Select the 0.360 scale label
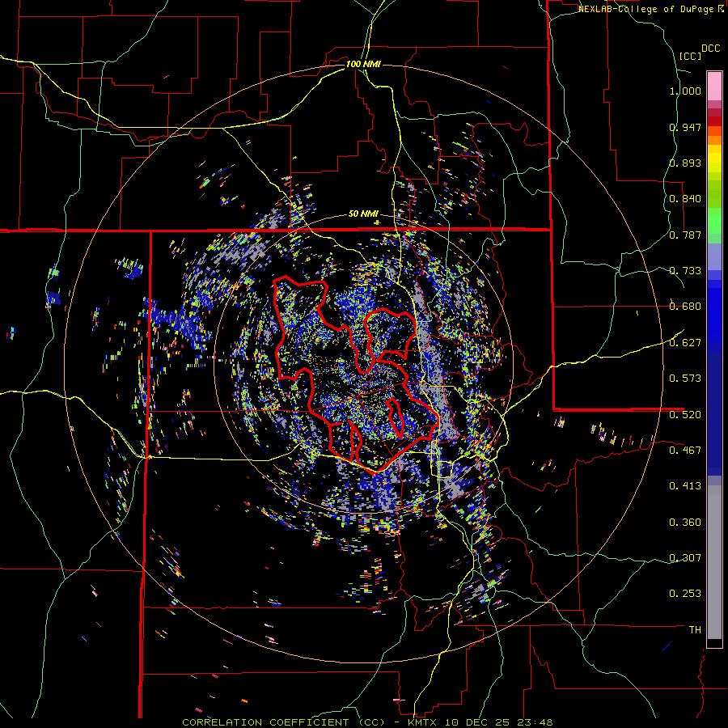The image size is (728, 728). click(x=685, y=523)
